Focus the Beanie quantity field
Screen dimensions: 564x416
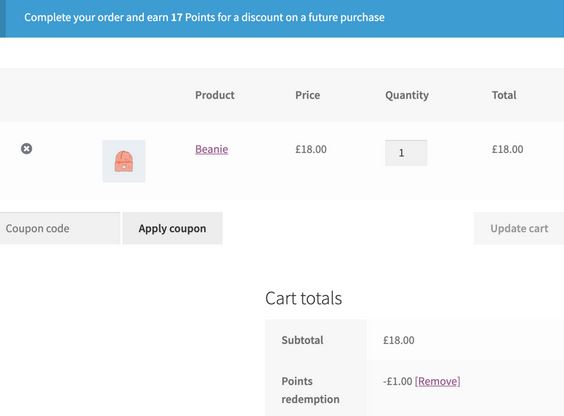406,153
